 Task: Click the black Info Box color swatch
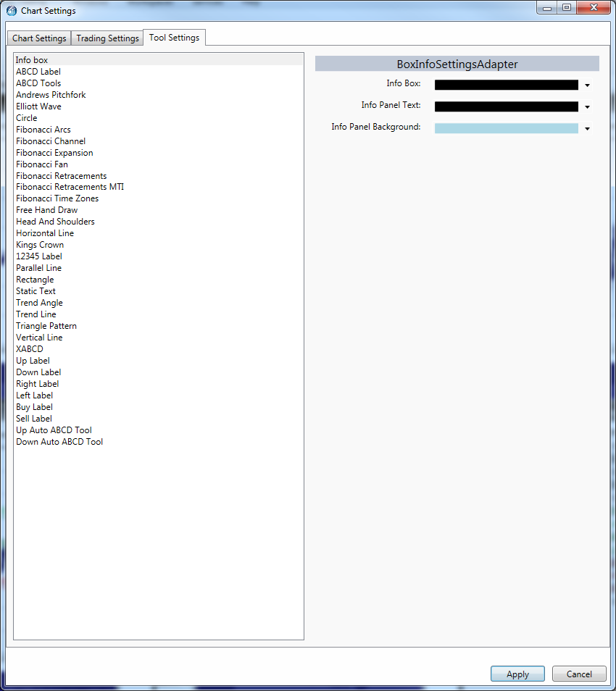pyautogui.click(x=506, y=85)
